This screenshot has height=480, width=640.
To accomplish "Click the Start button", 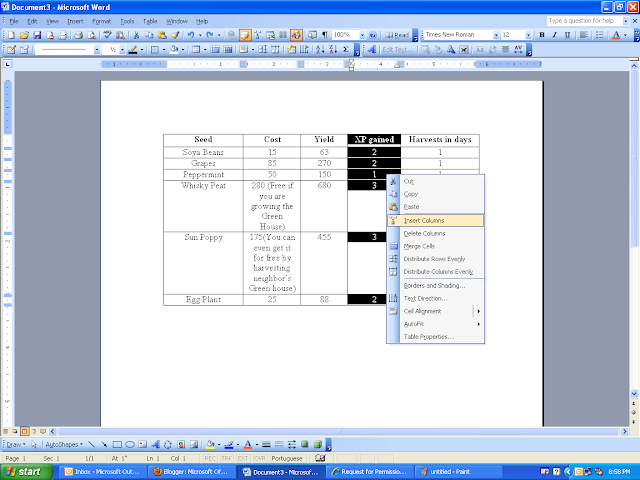I will coord(25,472).
